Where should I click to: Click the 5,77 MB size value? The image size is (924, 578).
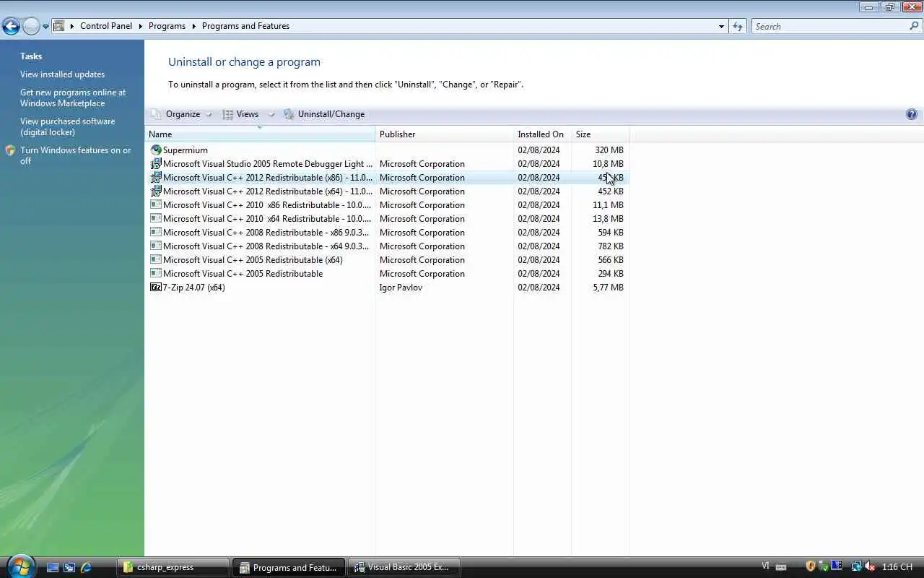pyautogui.click(x=608, y=288)
